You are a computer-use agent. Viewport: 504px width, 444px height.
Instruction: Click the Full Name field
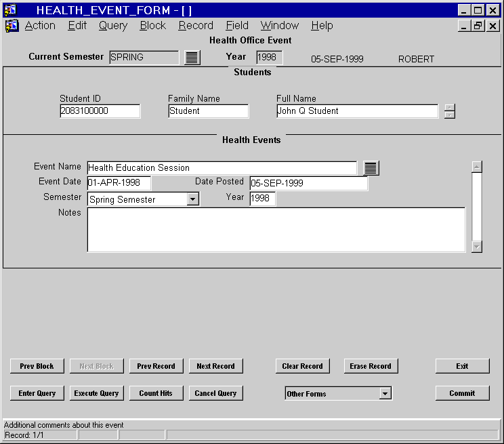(x=357, y=111)
